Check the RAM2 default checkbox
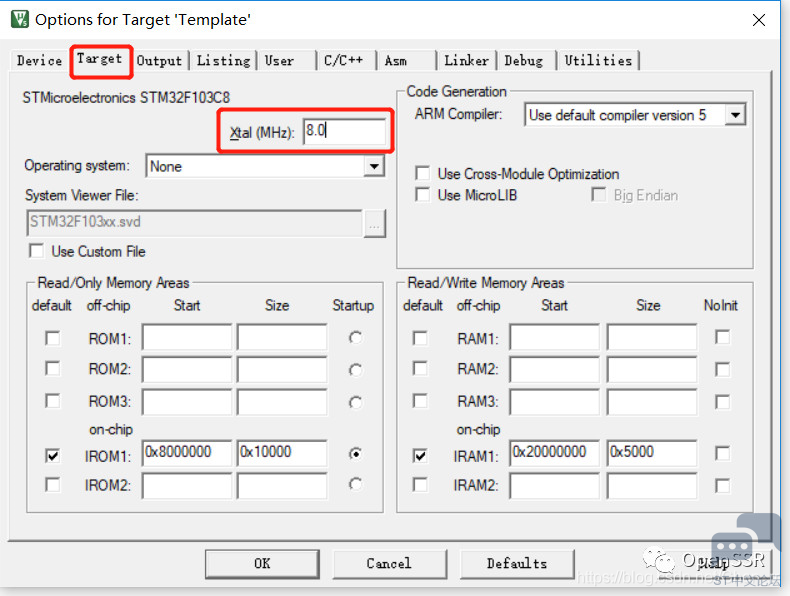Image resolution: width=790 pixels, height=596 pixels. [x=420, y=369]
